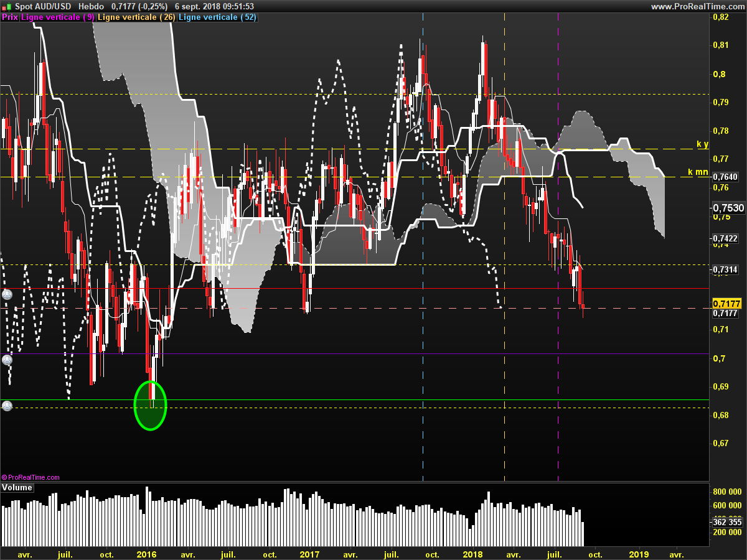Click the 362 355 volume value tag
The width and height of the screenshot is (747, 560).
pos(727,522)
